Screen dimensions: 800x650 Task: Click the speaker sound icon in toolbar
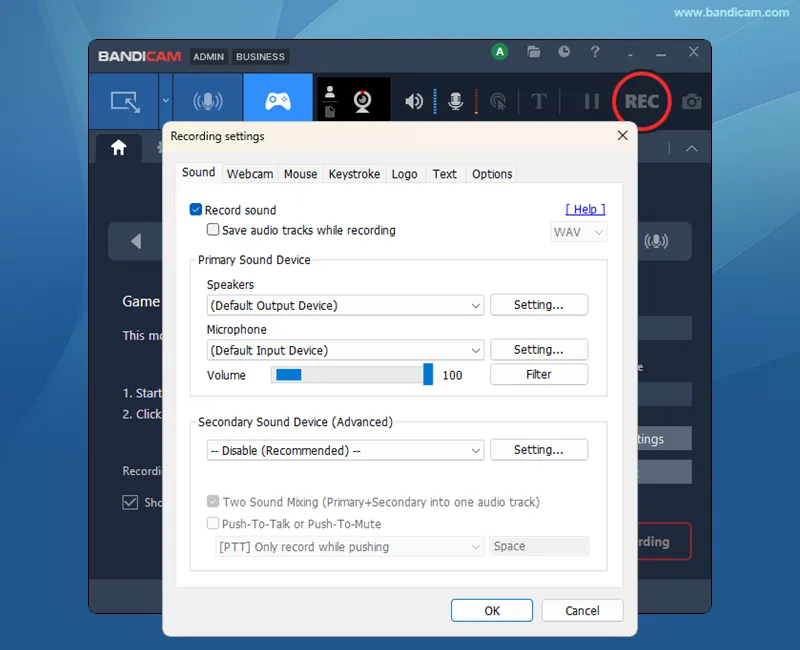[x=414, y=102]
